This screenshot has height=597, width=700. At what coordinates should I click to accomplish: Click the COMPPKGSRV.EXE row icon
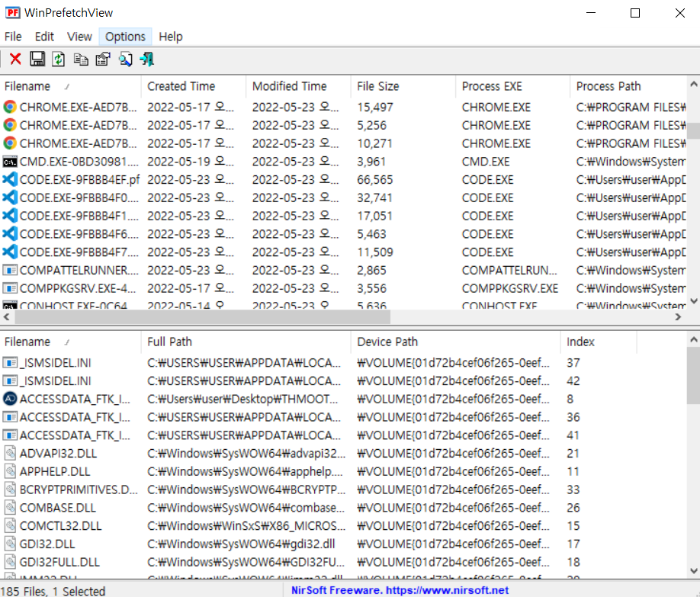click(x=10, y=288)
